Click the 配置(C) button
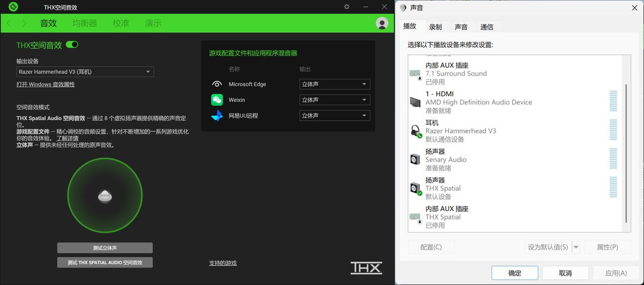 tap(431, 247)
